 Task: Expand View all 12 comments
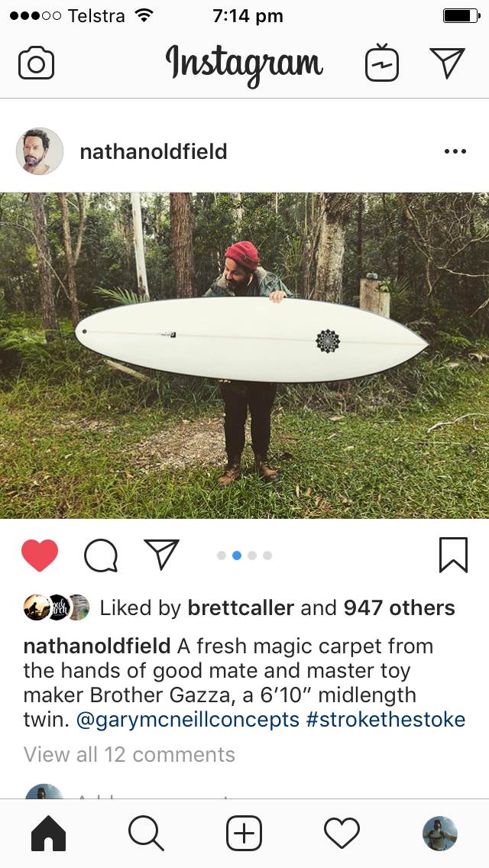[x=130, y=754]
